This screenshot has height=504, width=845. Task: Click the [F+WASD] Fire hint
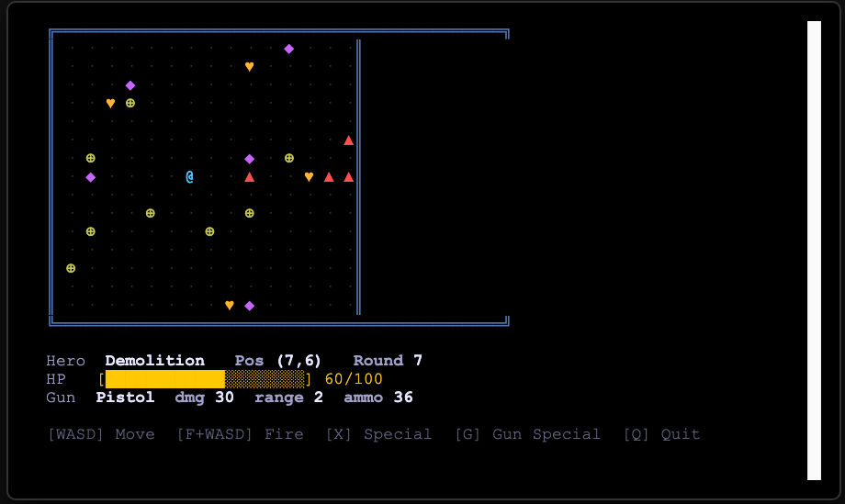coord(241,434)
